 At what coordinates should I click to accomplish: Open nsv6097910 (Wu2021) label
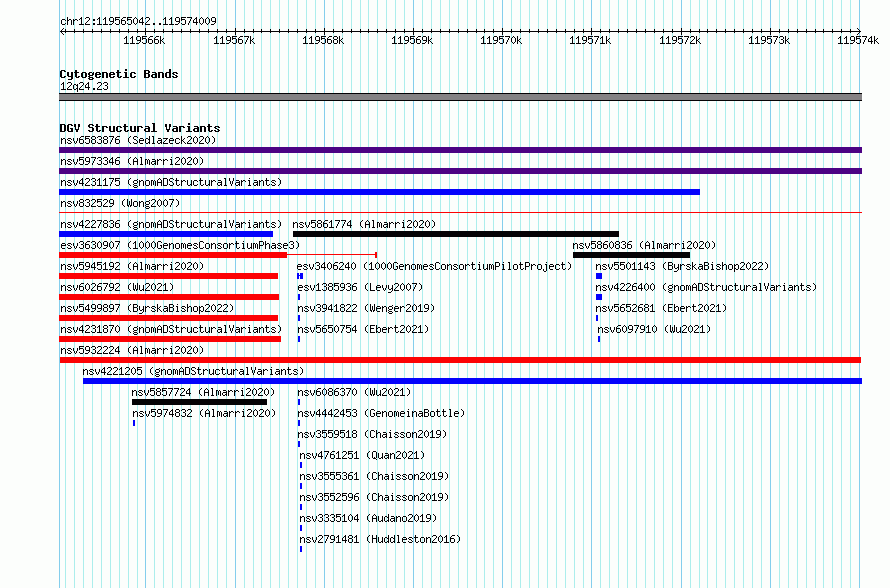point(654,329)
